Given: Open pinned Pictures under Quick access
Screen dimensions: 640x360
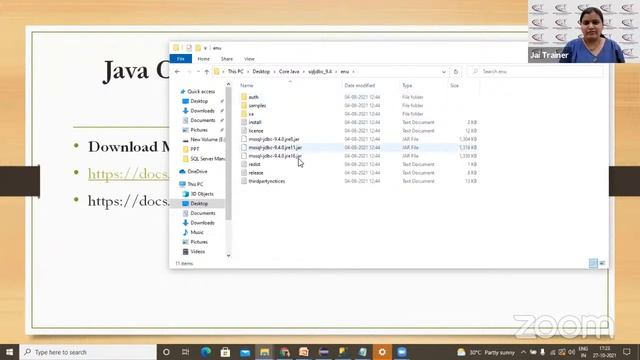Looking at the screenshot, I should 199,130.
